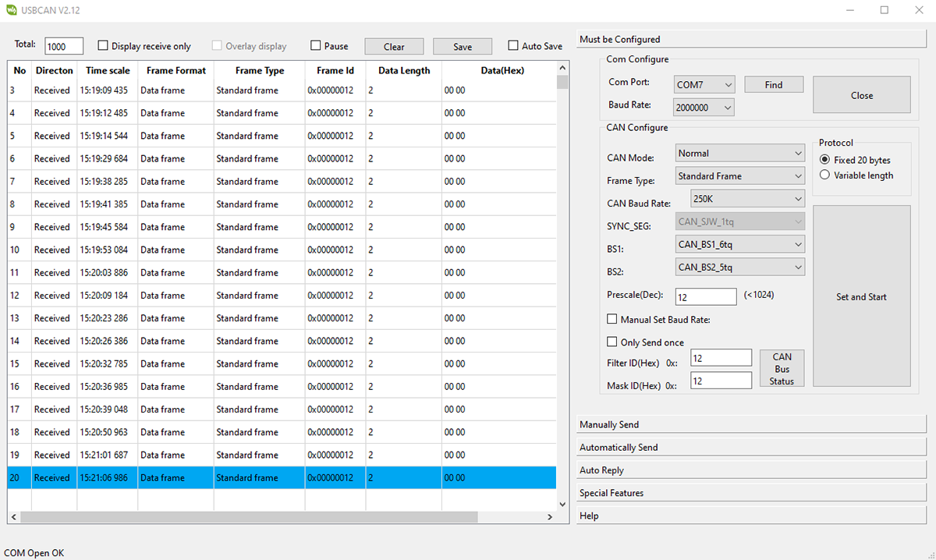Expand the Manually Send section

[750, 424]
